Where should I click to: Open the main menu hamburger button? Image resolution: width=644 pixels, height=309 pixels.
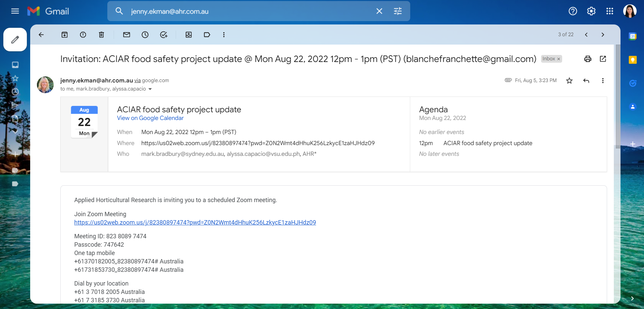(15, 11)
